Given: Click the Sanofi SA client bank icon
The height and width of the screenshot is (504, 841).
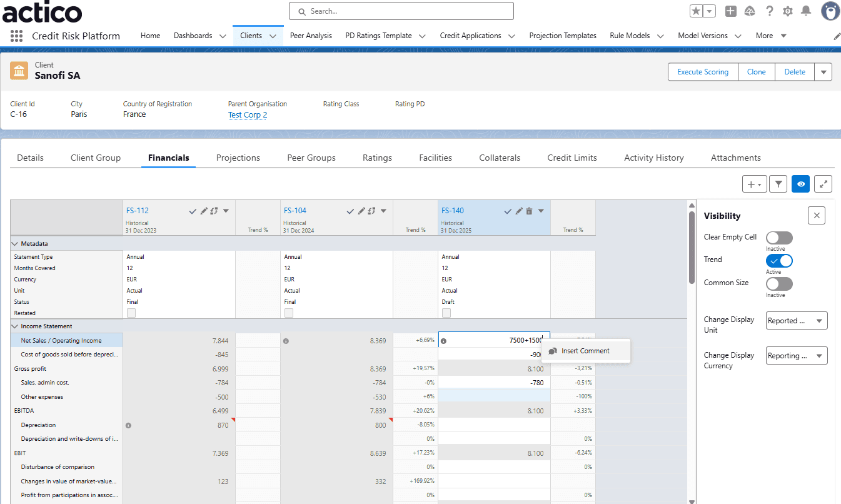Looking at the screenshot, I should click(19, 71).
